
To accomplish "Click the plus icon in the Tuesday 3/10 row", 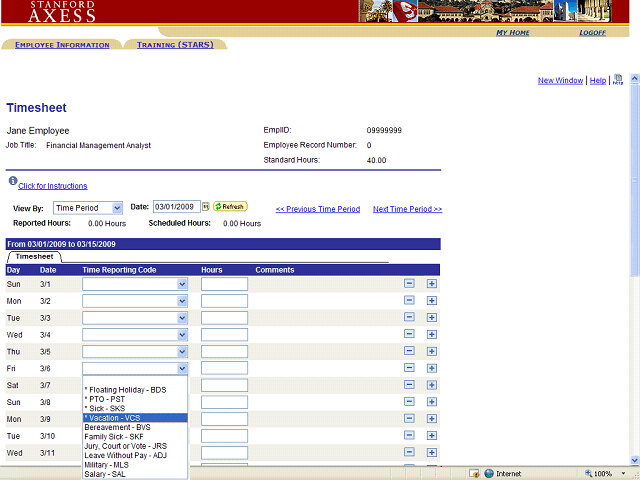I will click(x=432, y=437).
